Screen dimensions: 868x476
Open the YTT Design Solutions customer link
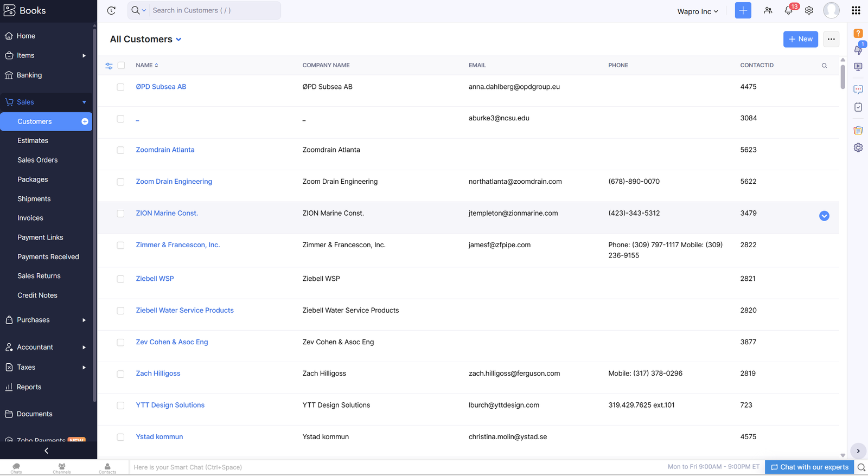coord(170,405)
